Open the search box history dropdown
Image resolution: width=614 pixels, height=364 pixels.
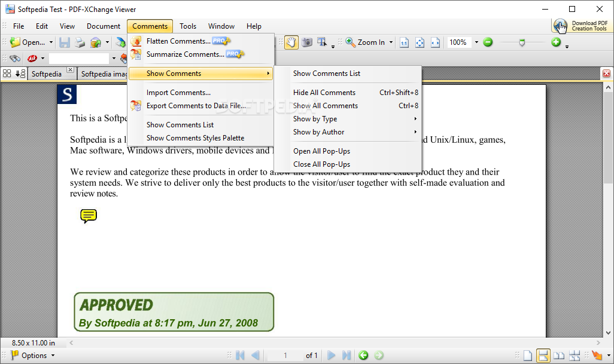point(114,59)
